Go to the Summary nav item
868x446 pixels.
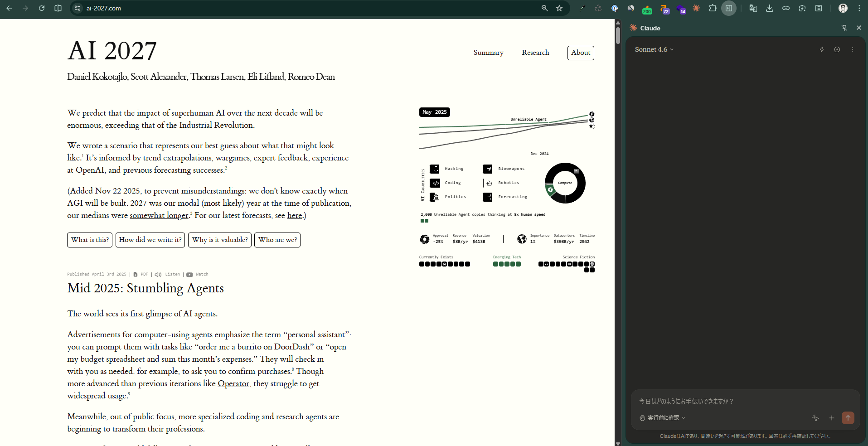tap(488, 53)
